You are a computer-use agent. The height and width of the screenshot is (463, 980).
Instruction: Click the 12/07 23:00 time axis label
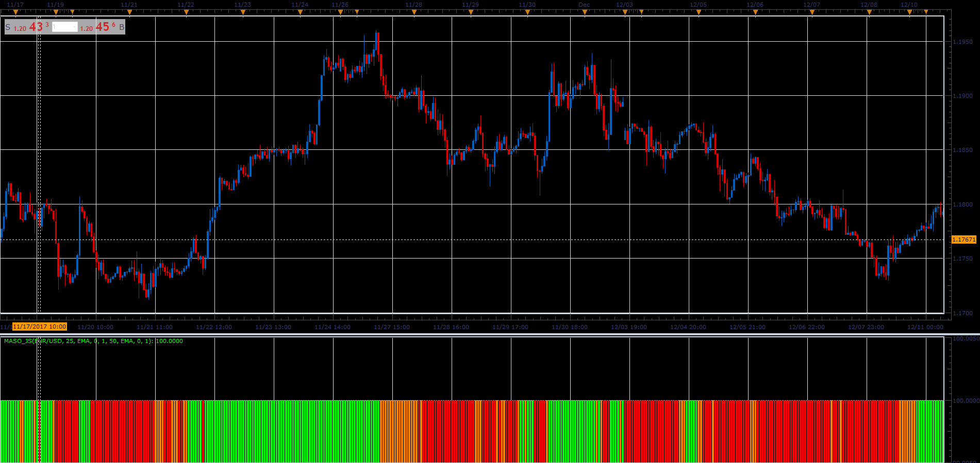[866, 327]
